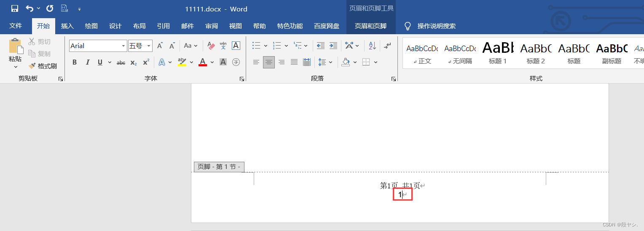
Task: Switch to the 插入 (Insert) tab
Action: [x=67, y=26]
